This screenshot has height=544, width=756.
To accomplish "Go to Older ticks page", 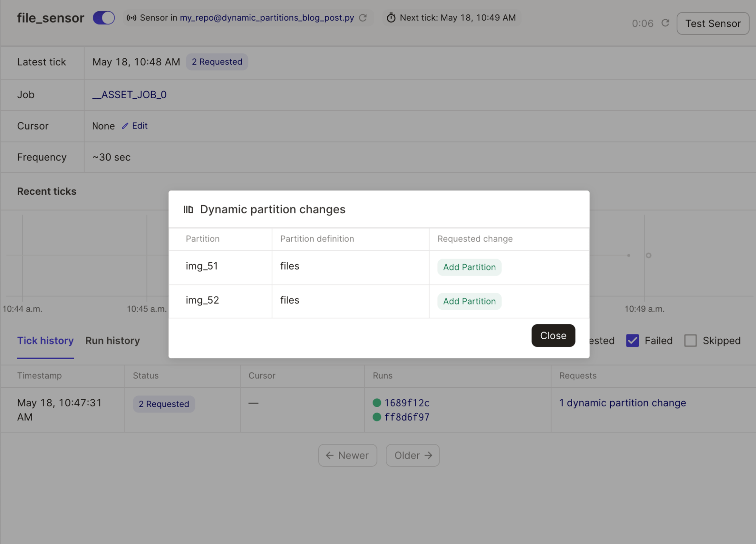I will pos(413,455).
